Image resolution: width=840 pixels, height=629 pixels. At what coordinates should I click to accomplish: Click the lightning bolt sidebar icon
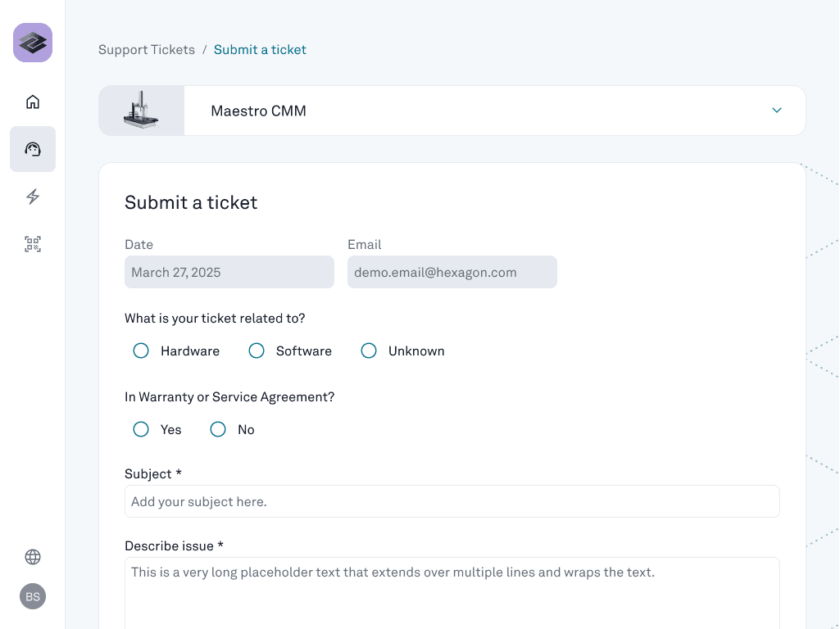click(x=33, y=197)
